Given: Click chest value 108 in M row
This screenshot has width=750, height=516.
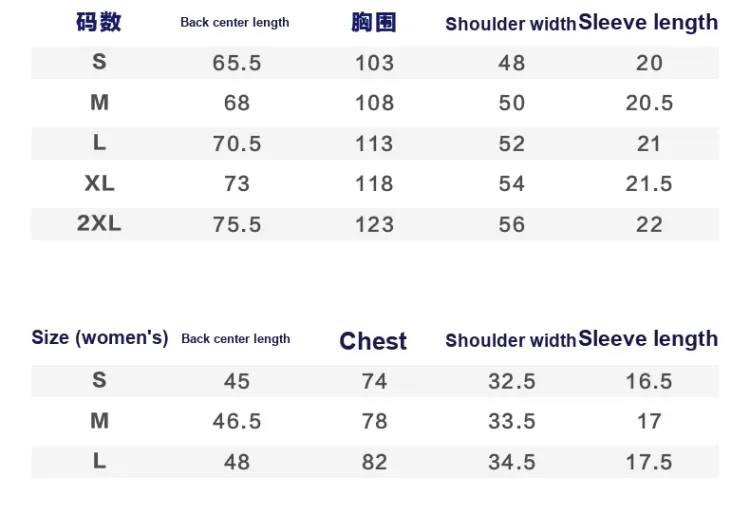Looking at the screenshot, I should point(375,103).
